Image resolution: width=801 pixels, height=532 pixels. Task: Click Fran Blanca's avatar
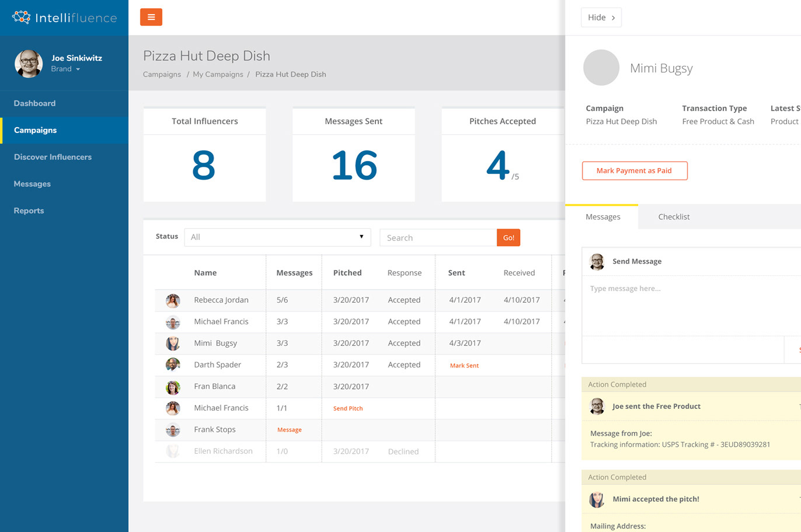[x=173, y=387]
